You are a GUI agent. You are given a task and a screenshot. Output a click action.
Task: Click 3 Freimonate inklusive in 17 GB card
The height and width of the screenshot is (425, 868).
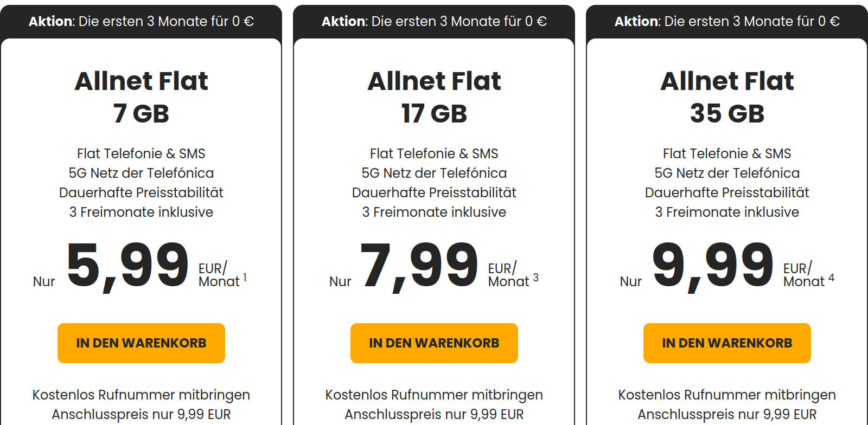coord(434,212)
